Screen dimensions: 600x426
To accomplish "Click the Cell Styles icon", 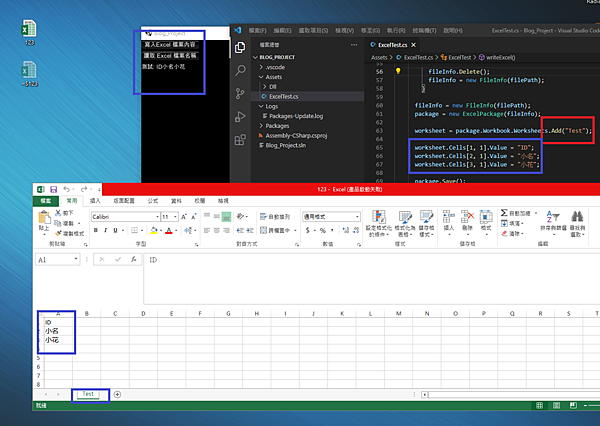I will tap(426, 217).
